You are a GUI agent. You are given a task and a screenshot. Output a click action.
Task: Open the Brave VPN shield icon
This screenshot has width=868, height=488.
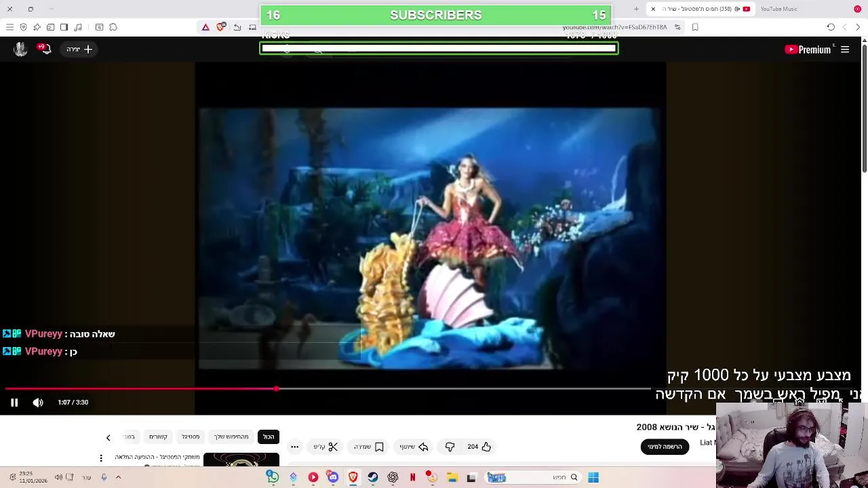click(23, 27)
